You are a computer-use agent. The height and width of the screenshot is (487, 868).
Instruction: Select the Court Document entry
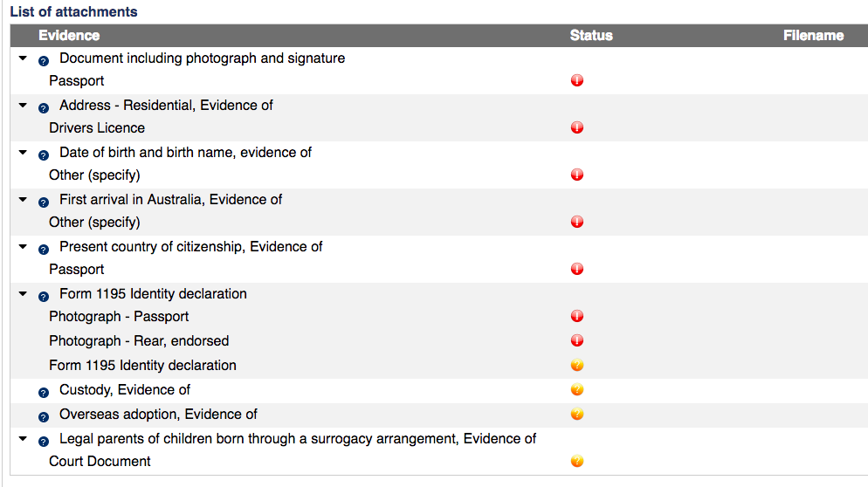pos(100,461)
